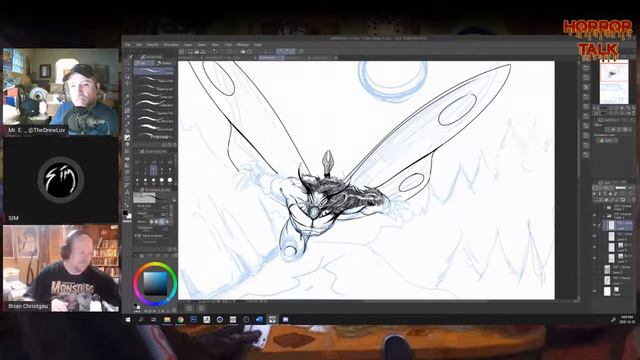The image size is (640, 360).
Task: Open Google Chrome from the taskbar
Action: point(180,320)
